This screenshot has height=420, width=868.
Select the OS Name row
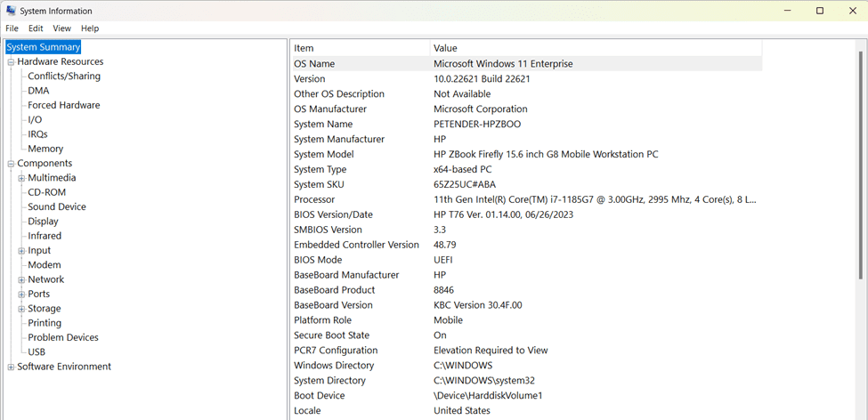coord(526,64)
